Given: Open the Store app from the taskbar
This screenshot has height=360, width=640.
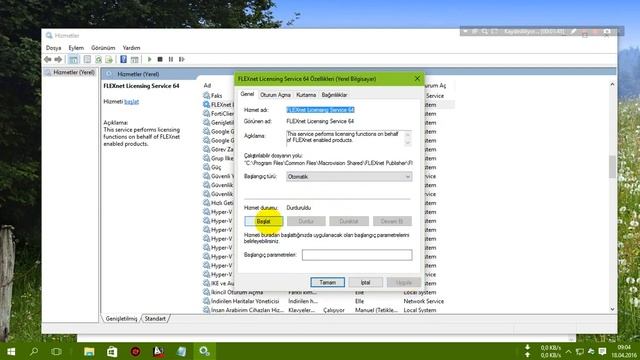Looking at the screenshot, I should pyautogui.click(x=112, y=351).
